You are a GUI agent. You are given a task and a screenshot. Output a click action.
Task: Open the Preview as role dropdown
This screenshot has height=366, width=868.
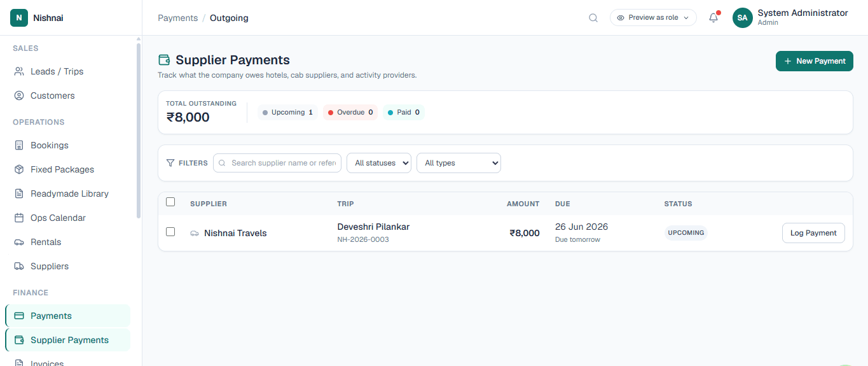point(653,18)
